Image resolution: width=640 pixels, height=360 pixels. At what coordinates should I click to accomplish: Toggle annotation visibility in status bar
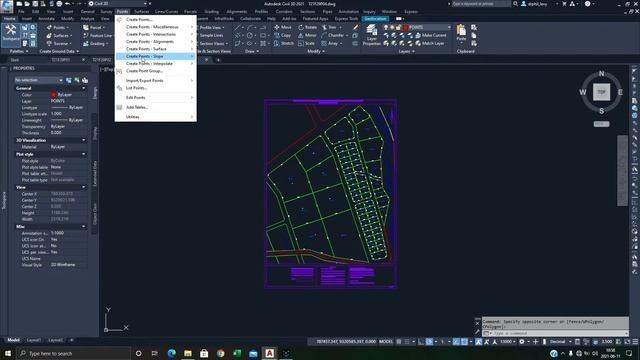click(x=478, y=342)
